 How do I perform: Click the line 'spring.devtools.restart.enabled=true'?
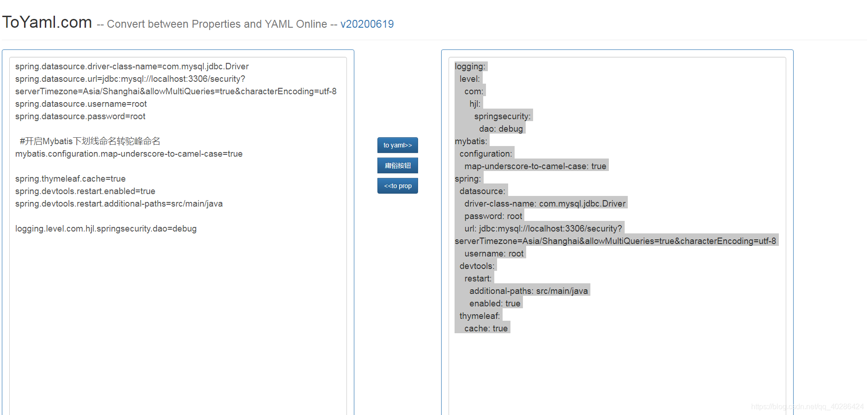click(85, 191)
